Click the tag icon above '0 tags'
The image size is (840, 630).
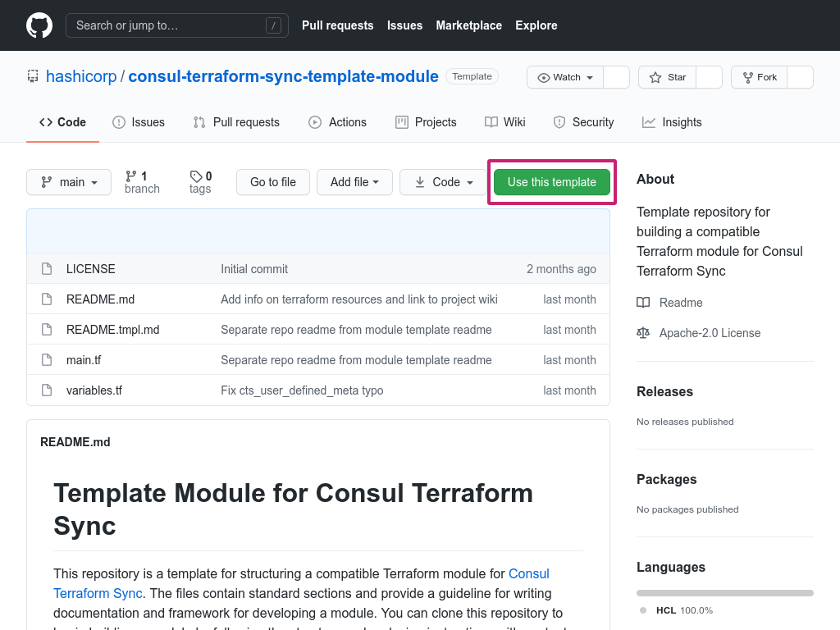click(x=196, y=176)
